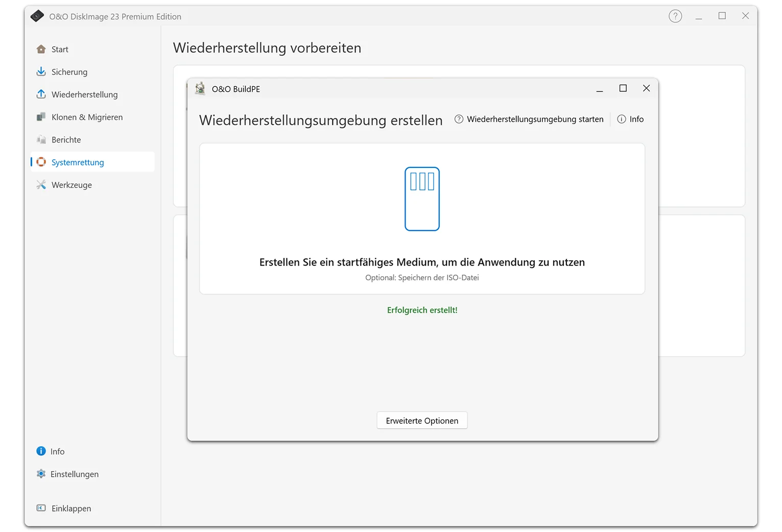Click 'Erfolgreich erstellt!' status text
782x532 pixels.
pyautogui.click(x=422, y=310)
